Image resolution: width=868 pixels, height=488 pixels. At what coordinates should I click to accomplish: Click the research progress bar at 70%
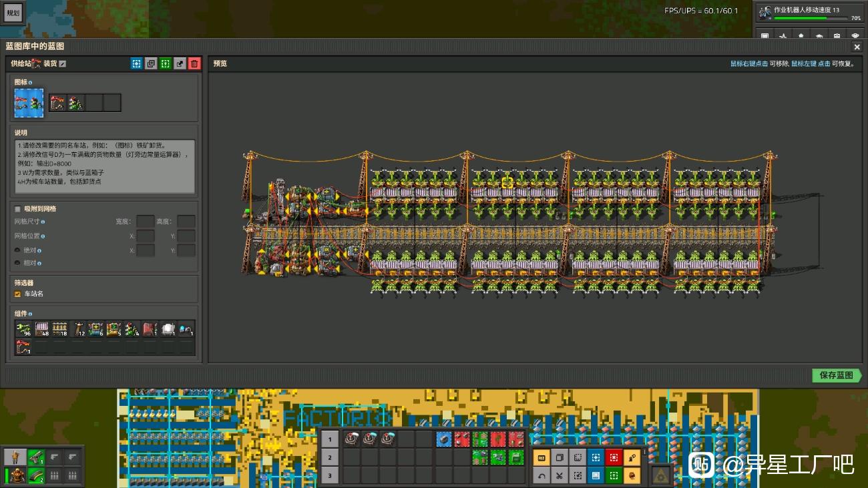(809, 19)
